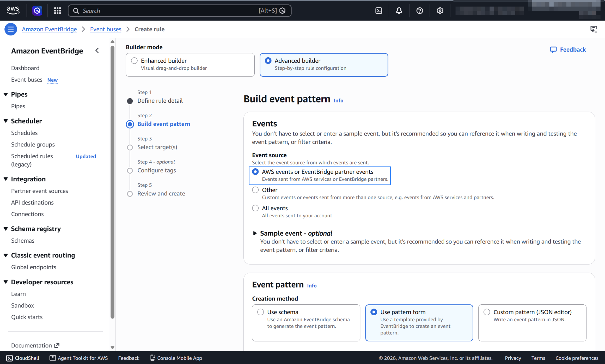The height and width of the screenshot is (364, 605).
Task: Select the Use pattern form method
Action: [x=419, y=323]
